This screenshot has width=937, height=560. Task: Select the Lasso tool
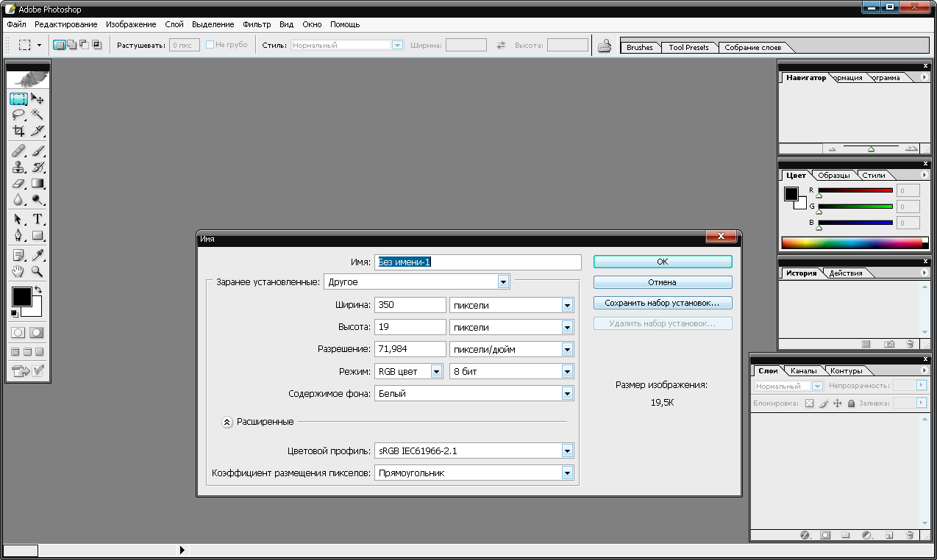(x=18, y=115)
